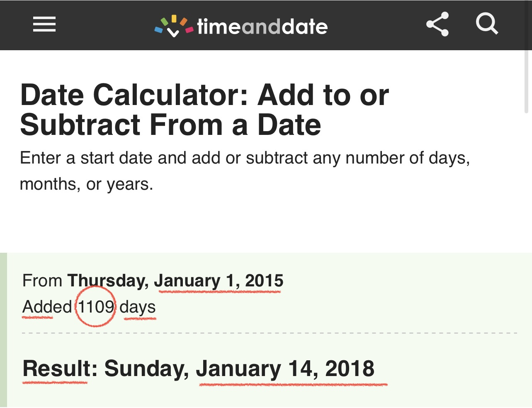532x408 pixels.
Task: Click the underlined word 'days'
Action: click(x=138, y=307)
